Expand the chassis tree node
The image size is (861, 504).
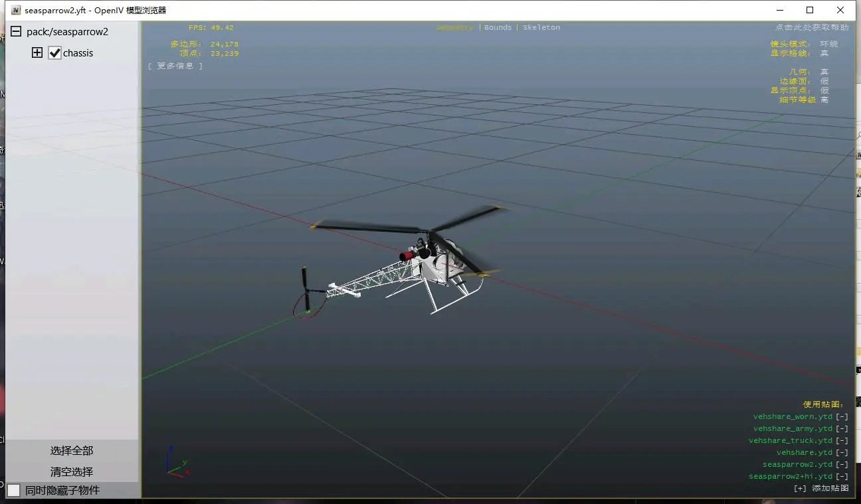coord(37,53)
